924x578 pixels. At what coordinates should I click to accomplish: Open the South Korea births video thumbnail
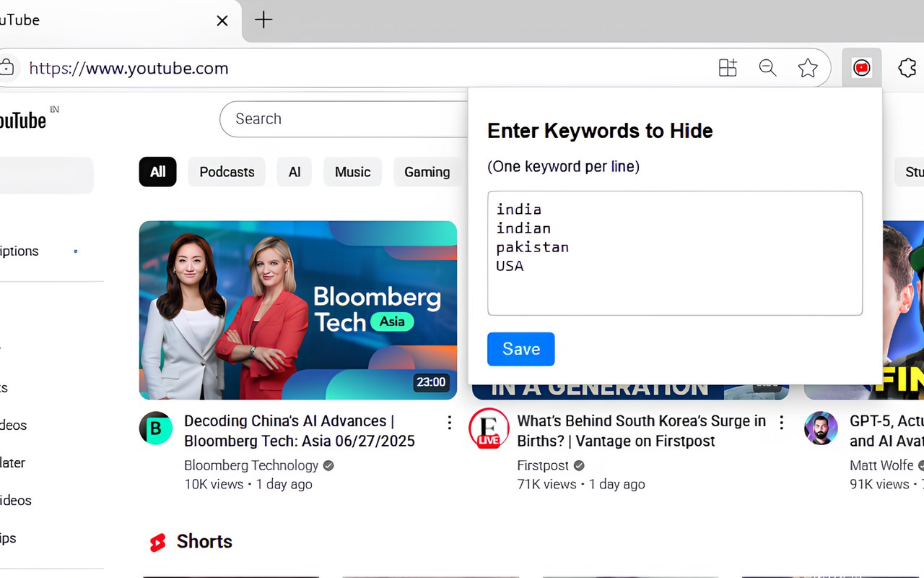[630, 391]
